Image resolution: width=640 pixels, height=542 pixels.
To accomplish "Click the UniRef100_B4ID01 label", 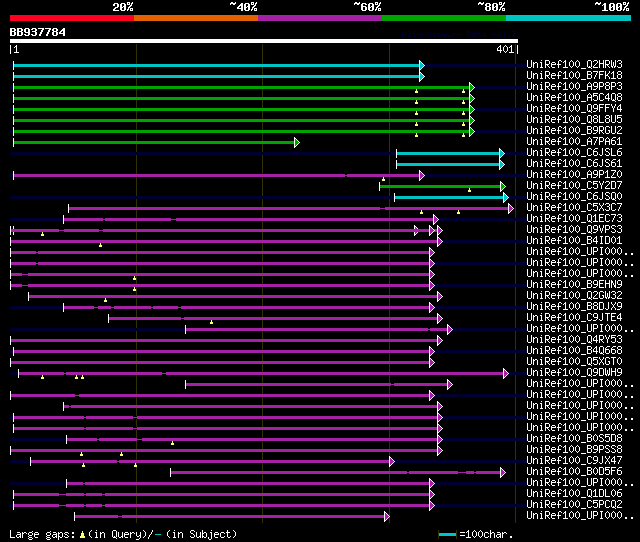I will (574, 241).
